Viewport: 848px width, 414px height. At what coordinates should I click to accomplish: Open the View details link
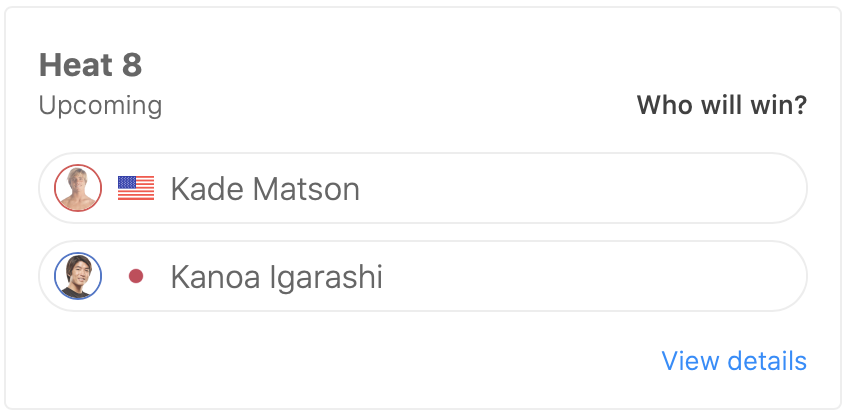(734, 361)
